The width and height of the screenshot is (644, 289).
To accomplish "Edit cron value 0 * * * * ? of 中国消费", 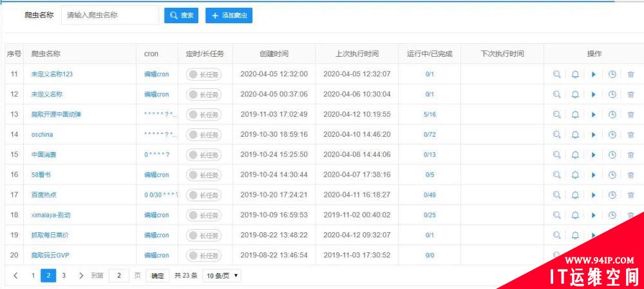I will pyautogui.click(x=157, y=155).
